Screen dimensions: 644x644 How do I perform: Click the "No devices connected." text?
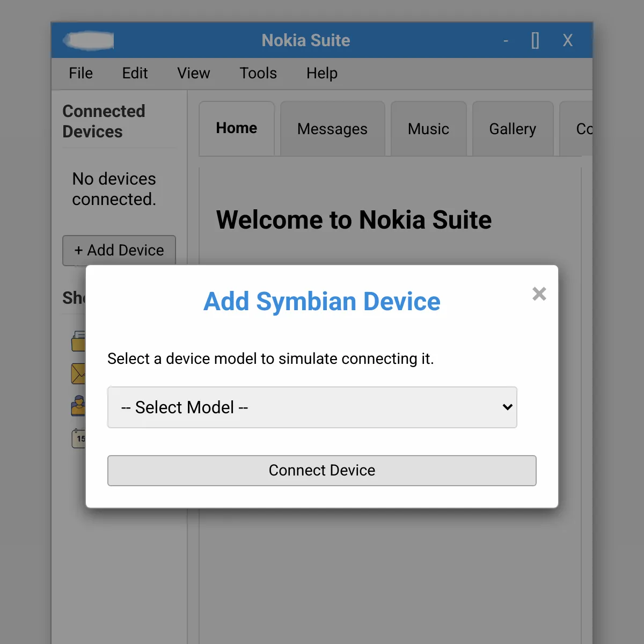point(114,189)
